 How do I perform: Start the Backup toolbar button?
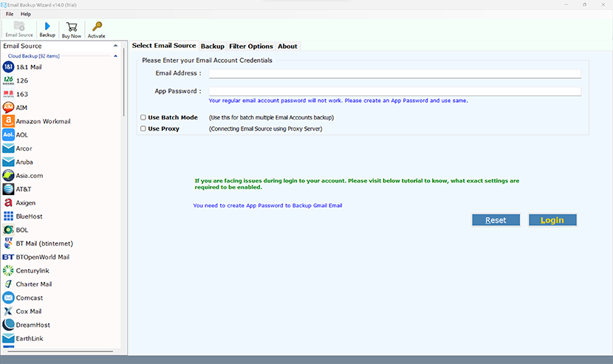click(x=47, y=30)
